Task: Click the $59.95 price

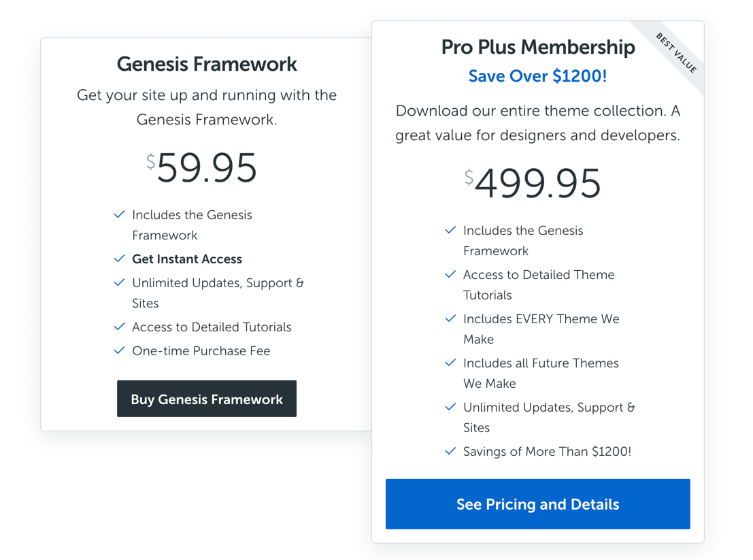Action: (202, 167)
